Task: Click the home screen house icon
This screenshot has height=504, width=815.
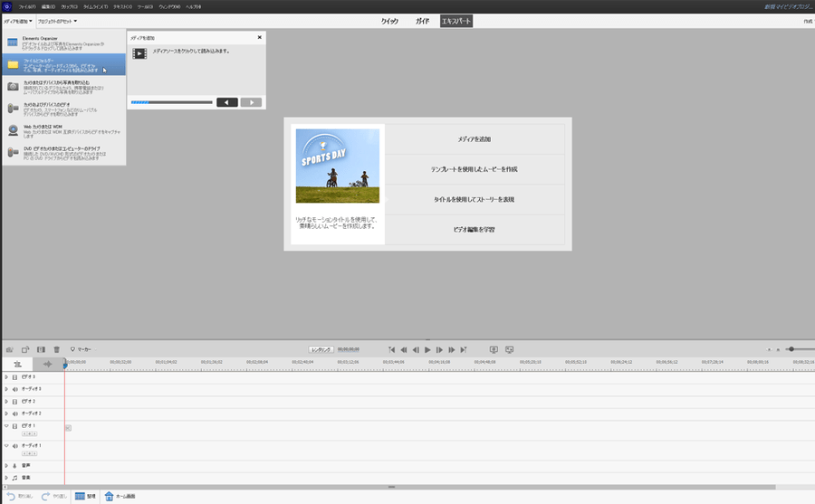Action: (x=110, y=496)
